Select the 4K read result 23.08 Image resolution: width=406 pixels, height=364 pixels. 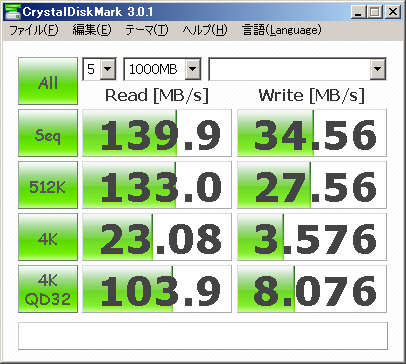[157, 237]
